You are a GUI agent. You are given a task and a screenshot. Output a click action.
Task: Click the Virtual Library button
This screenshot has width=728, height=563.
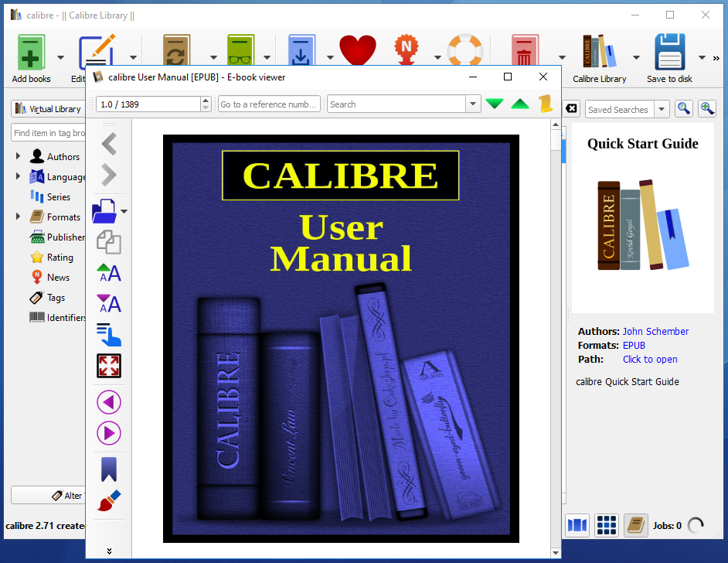(48, 109)
